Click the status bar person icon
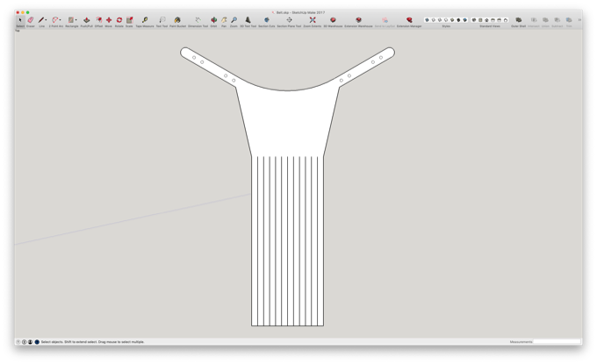Image resolution: width=597 pixels, height=364 pixels. pos(30,342)
